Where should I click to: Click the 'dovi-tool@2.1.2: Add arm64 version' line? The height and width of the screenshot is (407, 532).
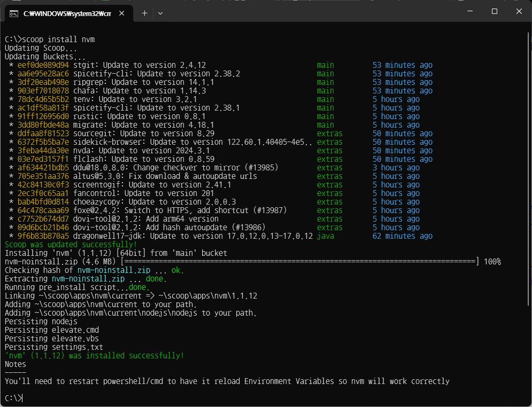(x=146, y=219)
